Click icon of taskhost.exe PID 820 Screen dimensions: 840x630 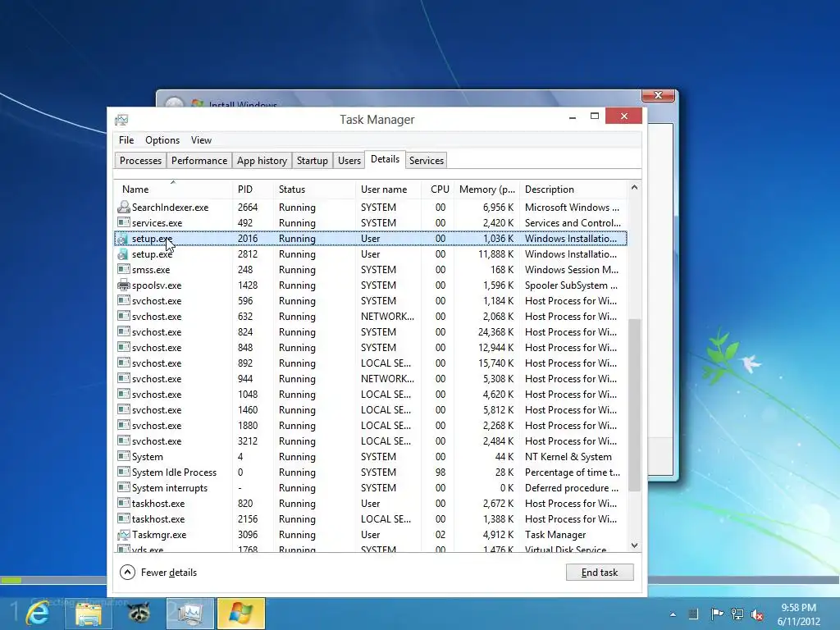pos(124,503)
